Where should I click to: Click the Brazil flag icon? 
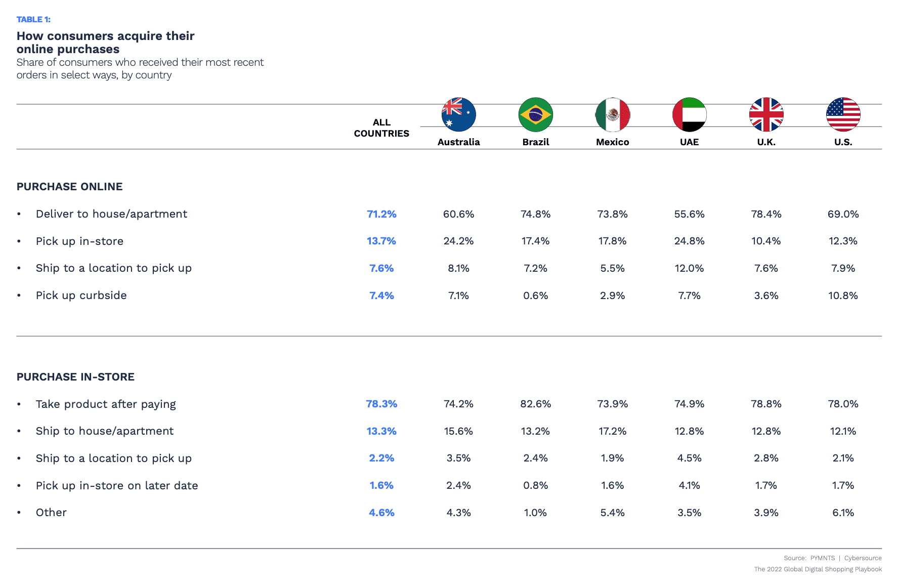tap(535, 114)
